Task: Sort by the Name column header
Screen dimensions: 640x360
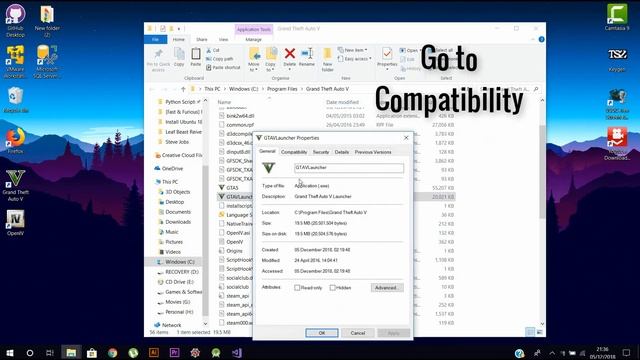Action: click(x=224, y=102)
